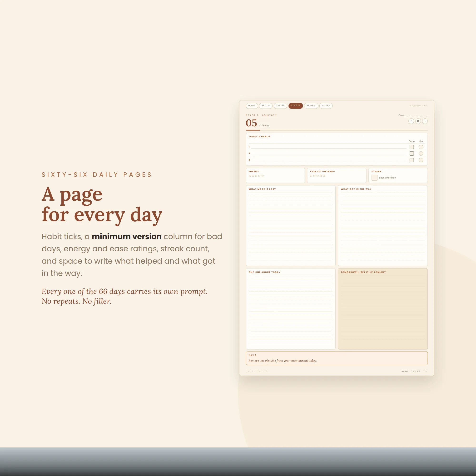The height and width of the screenshot is (476, 476).
Task: Click habit 3 name line
Action: pos(328,160)
